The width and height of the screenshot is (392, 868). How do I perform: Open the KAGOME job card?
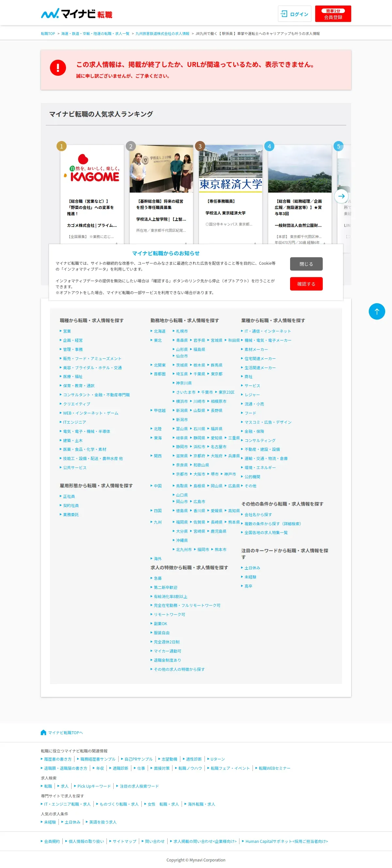(92, 195)
